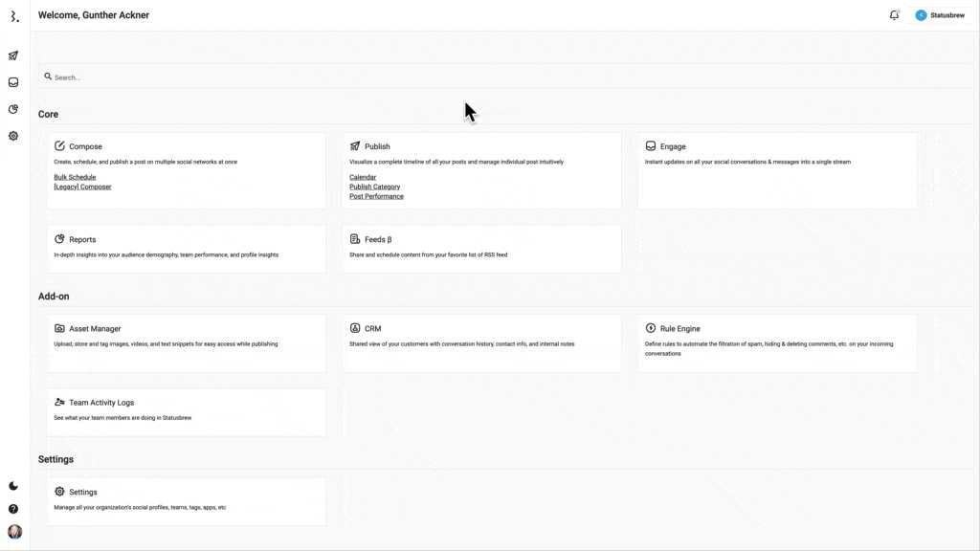Screen dimensions: 980x551
Task: Open the notifications bell
Action: pyautogui.click(x=894, y=15)
